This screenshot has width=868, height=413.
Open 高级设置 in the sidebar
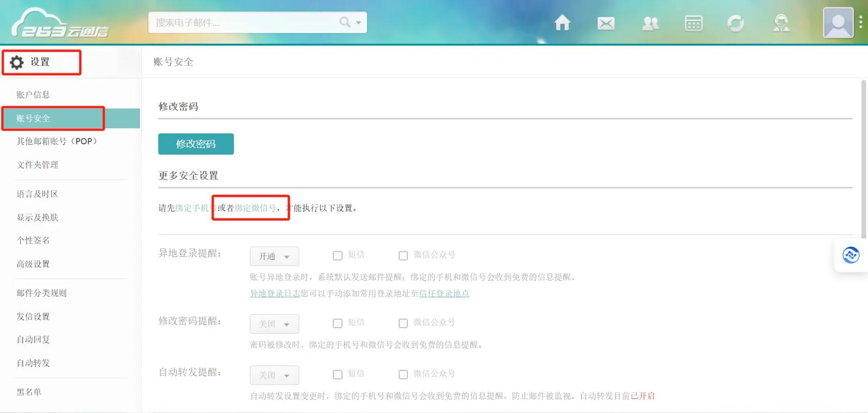[x=33, y=264]
